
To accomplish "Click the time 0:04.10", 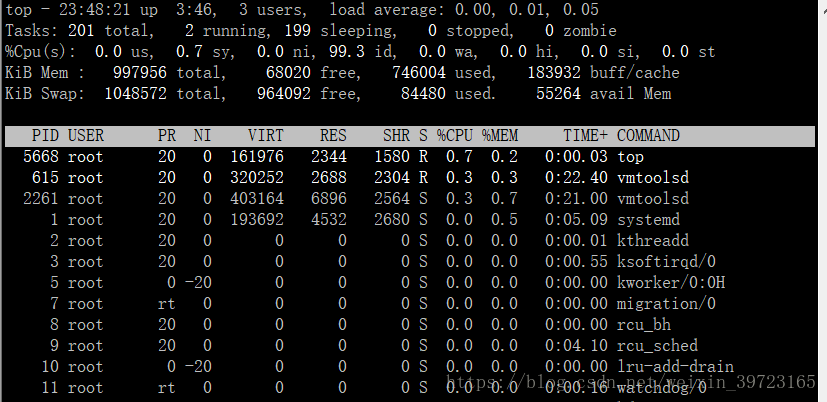I will click(576, 346).
